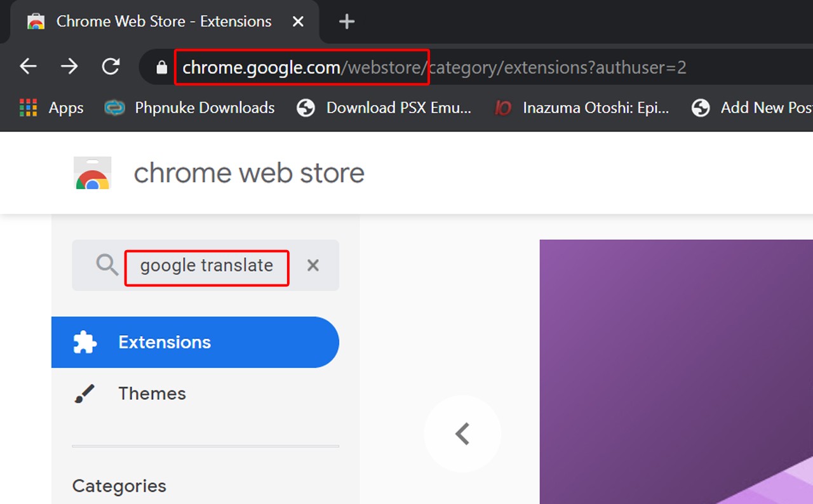Click the Download PSX Emu globe icon
Viewport: 813px width, 504px height.
coord(306,107)
